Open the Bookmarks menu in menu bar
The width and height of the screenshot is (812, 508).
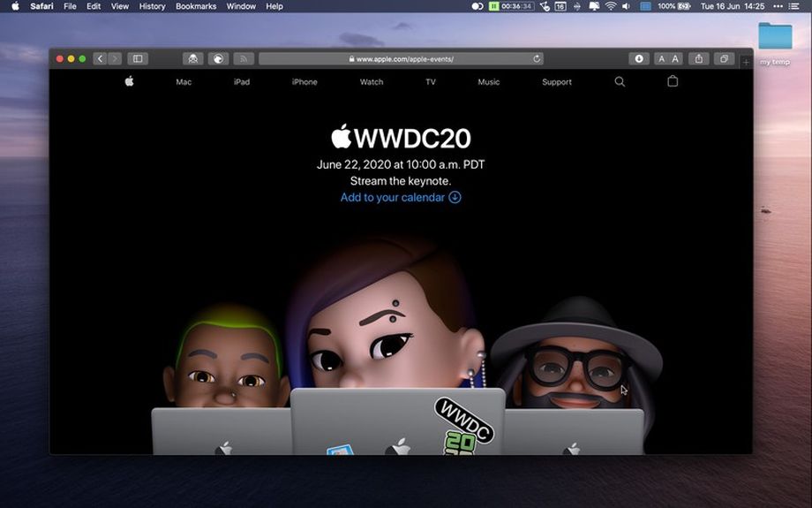tap(196, 6)
